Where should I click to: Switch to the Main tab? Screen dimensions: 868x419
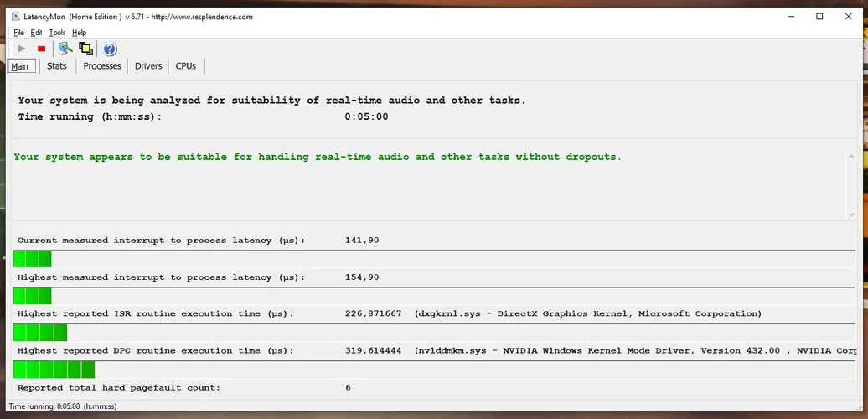22,66
